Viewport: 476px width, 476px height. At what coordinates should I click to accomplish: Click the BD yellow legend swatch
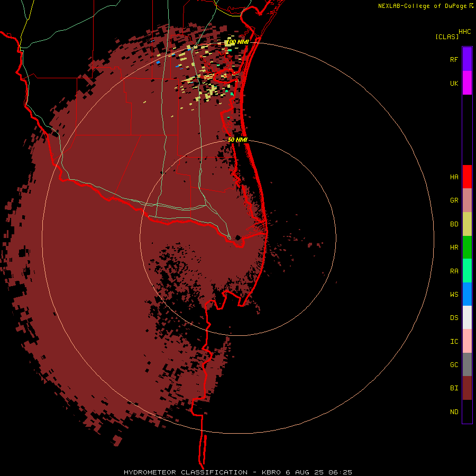click(x=467, y=224)
